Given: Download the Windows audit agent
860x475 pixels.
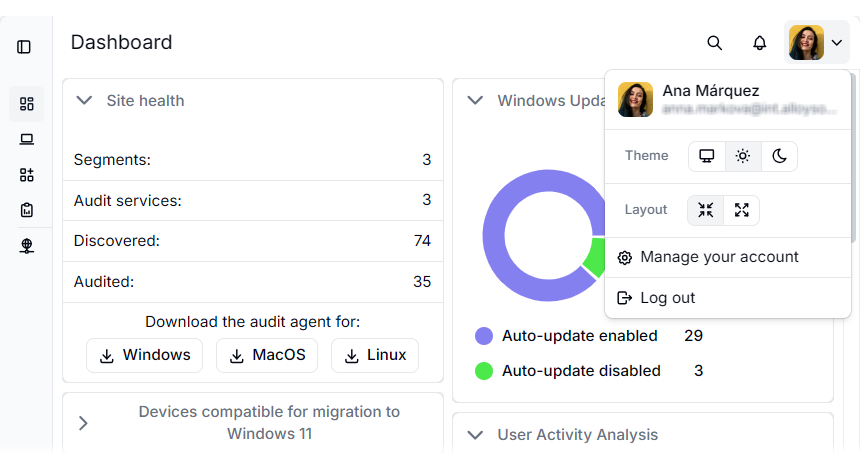Looking at the screenshot, I should coord(144,355).
